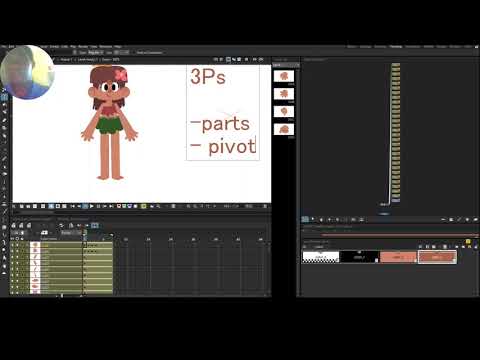The width and height of the screenshot is (480, 360).
Task: Click the rightmost icon in the Camera view header
Action: click(262, 59)
